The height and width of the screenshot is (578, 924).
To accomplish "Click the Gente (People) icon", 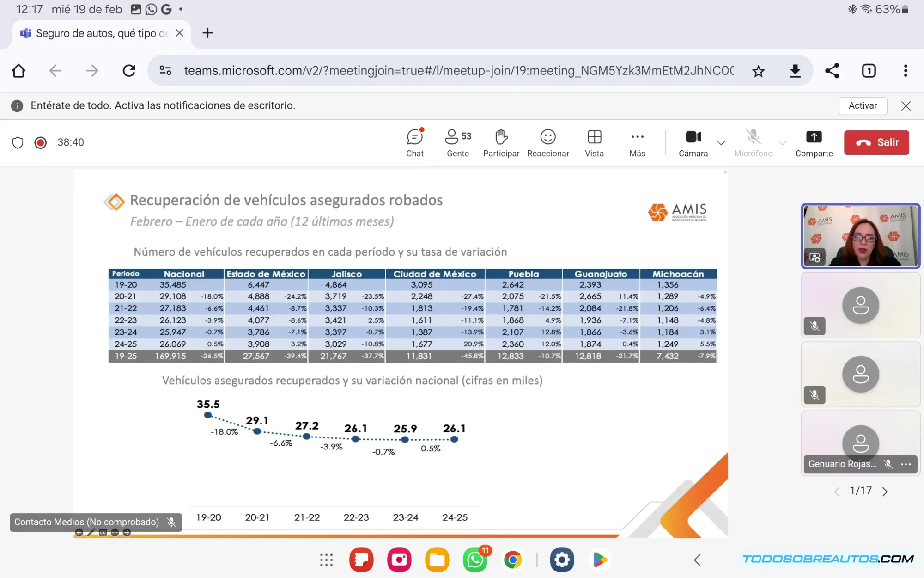I will [x=457, y=142].
